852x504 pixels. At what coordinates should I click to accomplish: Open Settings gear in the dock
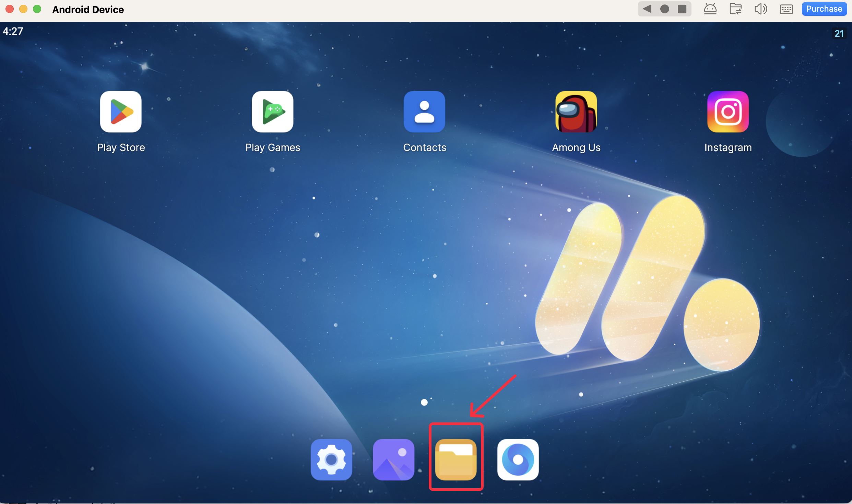pyautogui.click(x=331, y=459)
